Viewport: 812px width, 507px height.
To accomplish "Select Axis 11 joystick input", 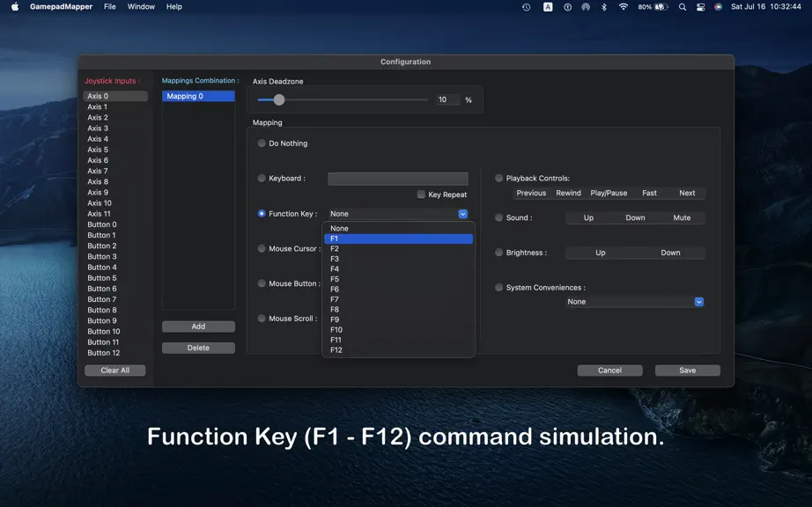I will point(115,214).
